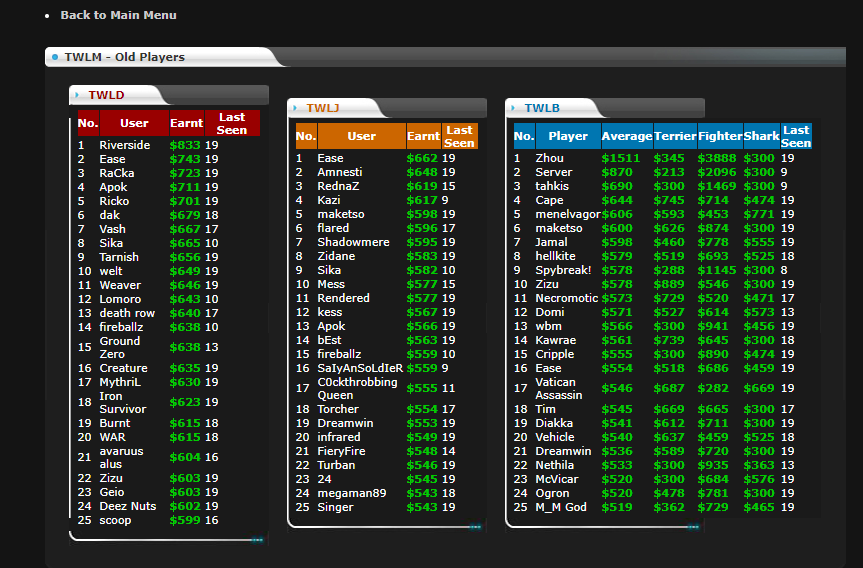The height and width of the screenshot is (568, 863).
Task: Click the Terrier column header in TWLB table
Action: (675, 137)
